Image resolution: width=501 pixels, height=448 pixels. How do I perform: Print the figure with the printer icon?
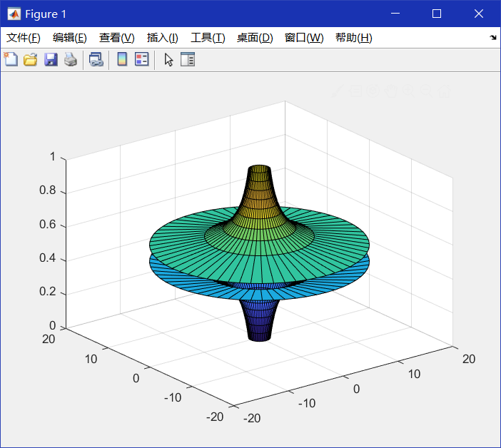point(71,59)
